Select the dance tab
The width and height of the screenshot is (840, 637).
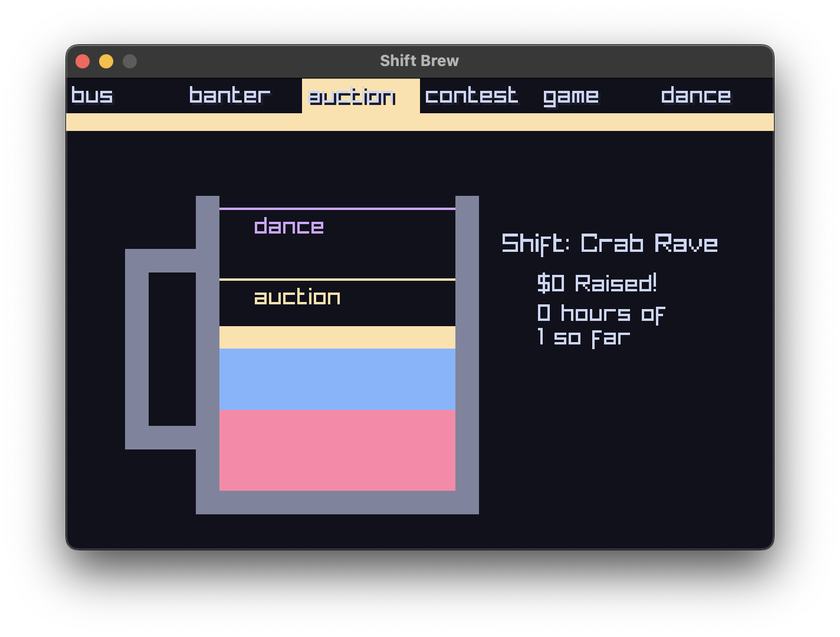(697, 96)
